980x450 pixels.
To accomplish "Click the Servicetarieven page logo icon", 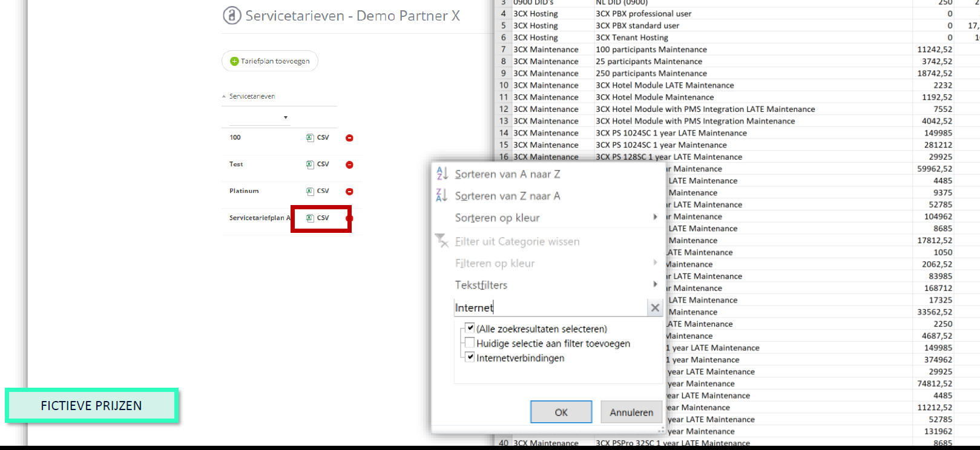I will point(232,15).
